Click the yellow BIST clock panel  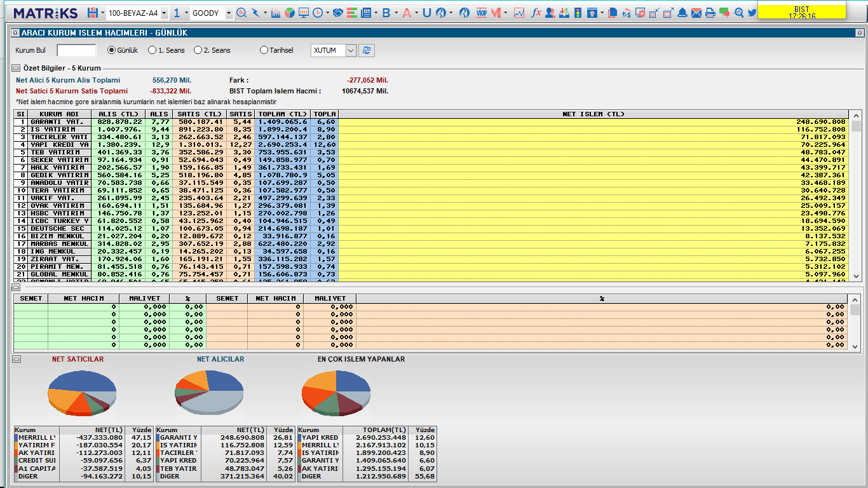coord(802,11)
